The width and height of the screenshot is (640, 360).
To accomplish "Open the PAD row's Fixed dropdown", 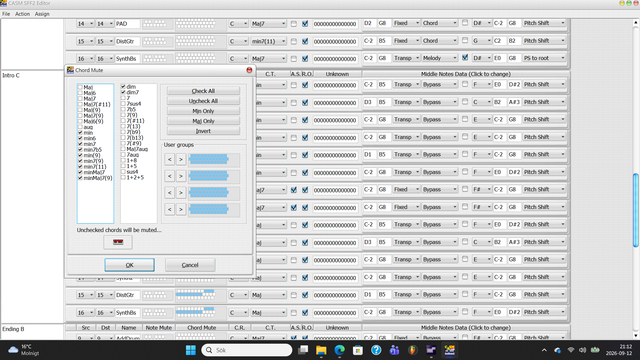I will pyautogui.click(x=406, y=23).
